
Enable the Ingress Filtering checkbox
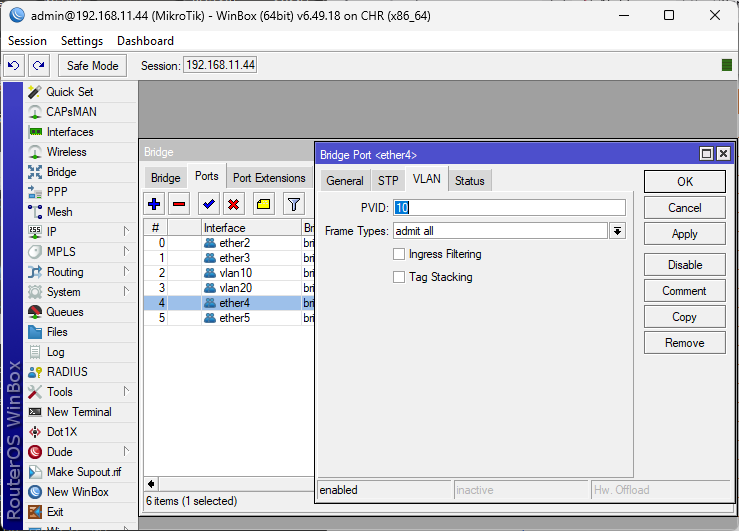pos(399,255)
